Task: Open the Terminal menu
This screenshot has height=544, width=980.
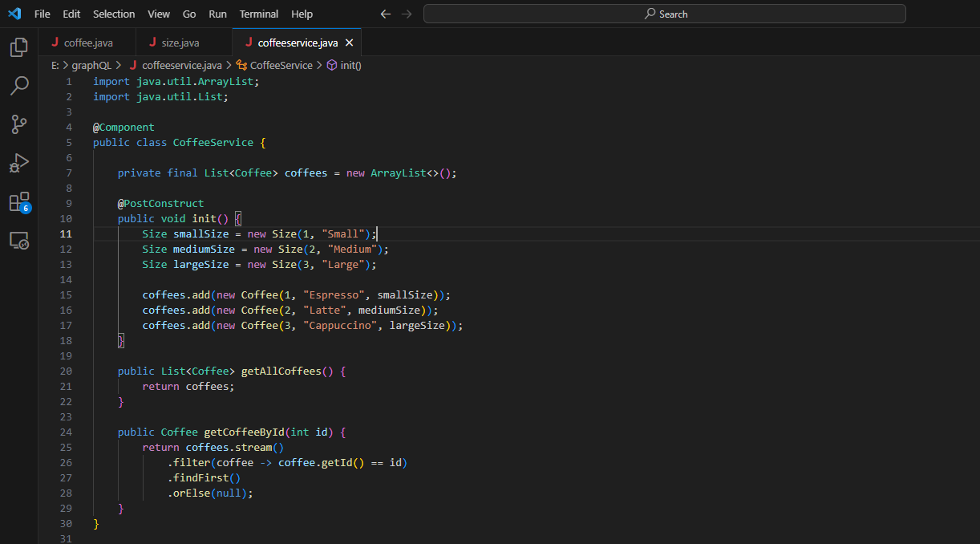Action: pos(259,14)
